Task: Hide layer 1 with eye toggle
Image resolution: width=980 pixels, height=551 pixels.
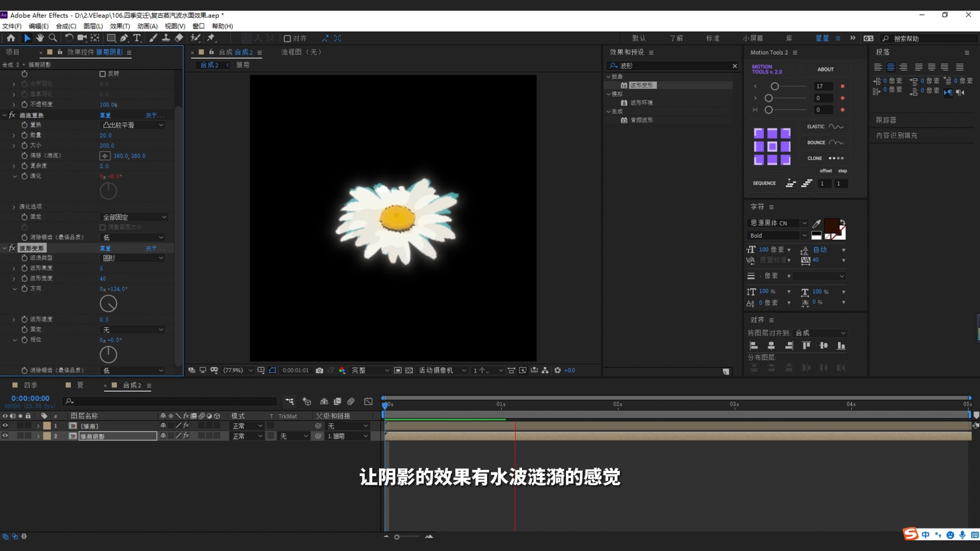Action: click(x=5, y=425)
